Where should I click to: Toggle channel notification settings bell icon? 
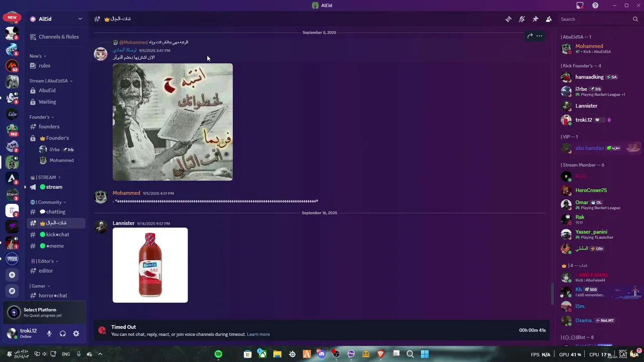pyautogui.click(x=522, y=19)
